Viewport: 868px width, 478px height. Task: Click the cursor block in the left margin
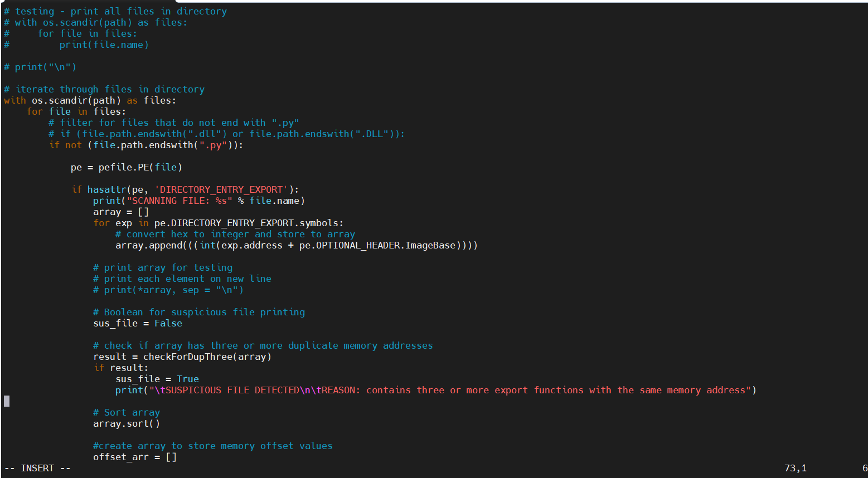point(6,401)
